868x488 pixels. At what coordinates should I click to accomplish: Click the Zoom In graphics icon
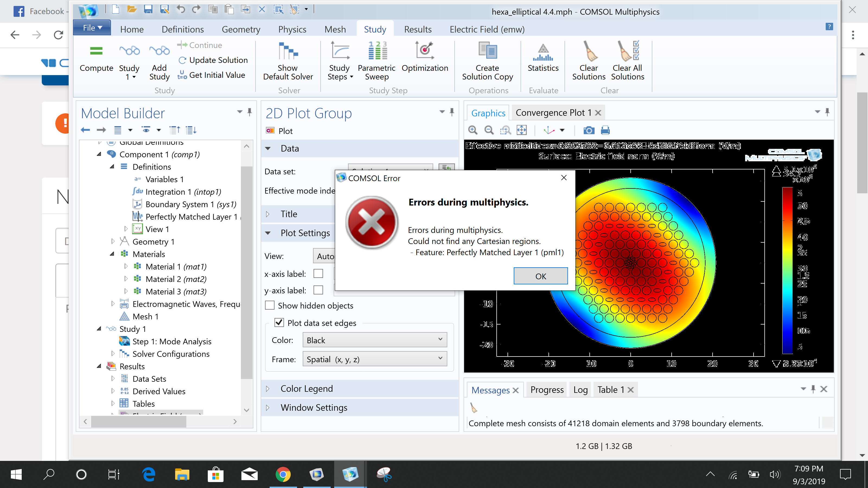click(473, 130)
